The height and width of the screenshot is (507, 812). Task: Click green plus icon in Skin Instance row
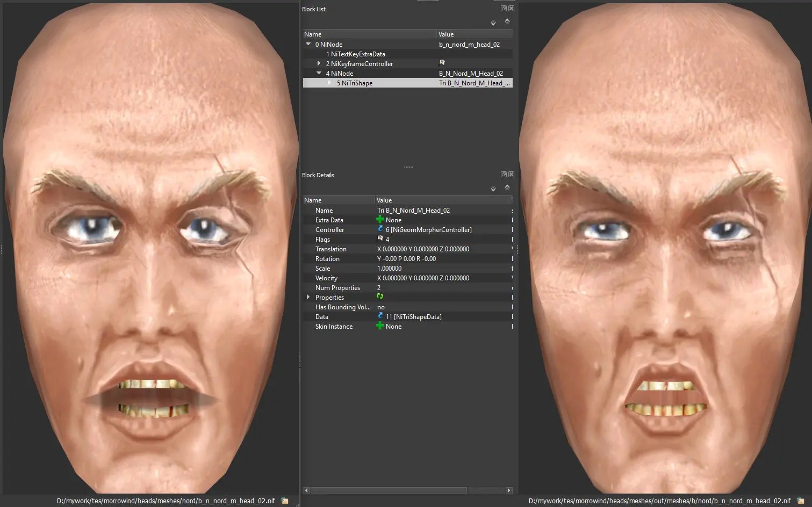pos(380,325)
